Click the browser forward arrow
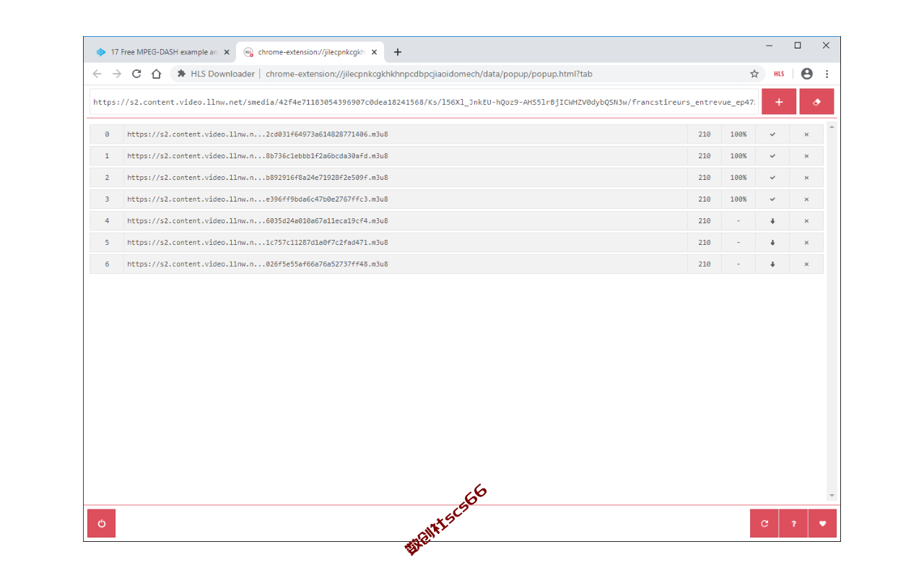The height and width of the screenshot is (578, 924). (x=117, y=74)
